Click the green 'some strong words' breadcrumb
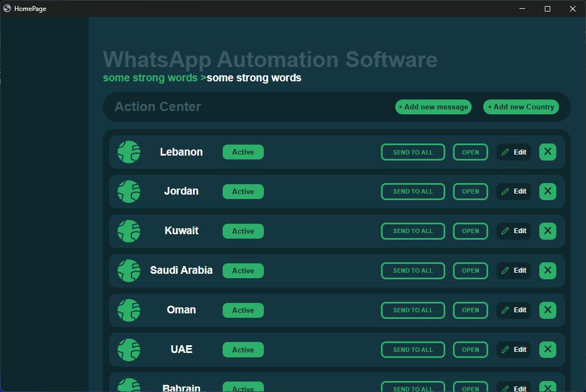This screenshot has height=392, width=586. (x=150, y=78)
